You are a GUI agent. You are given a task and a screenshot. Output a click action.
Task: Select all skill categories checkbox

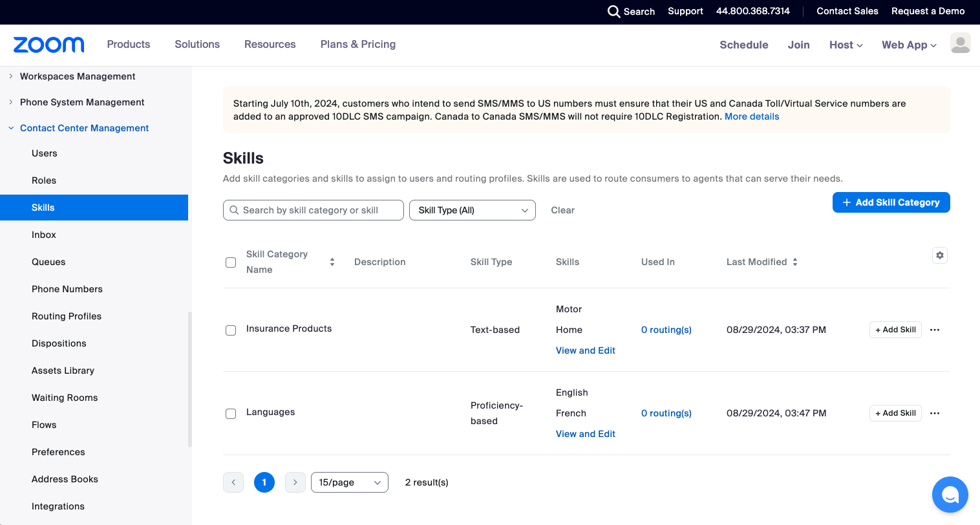[x=231, y=262]
